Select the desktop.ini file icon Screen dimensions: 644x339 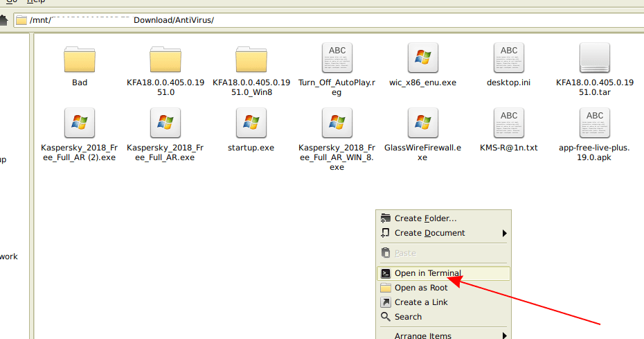pyautogui.click(x=509, y=58)
